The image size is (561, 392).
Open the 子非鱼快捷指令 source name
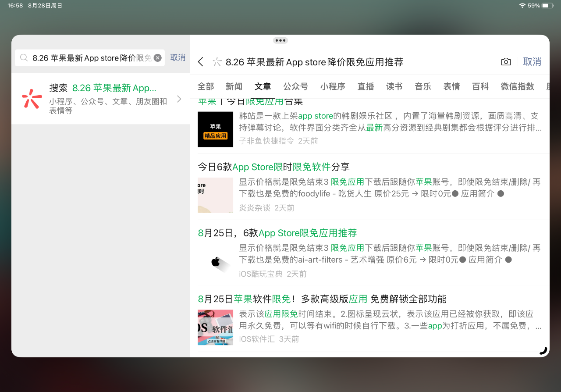pyautogui.click(x=266, y=141)
